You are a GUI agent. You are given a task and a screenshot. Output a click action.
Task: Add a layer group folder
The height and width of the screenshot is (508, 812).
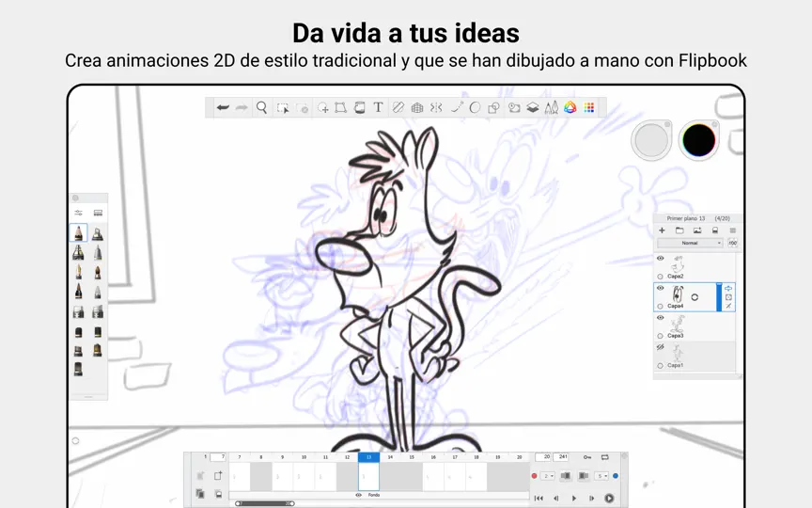pos(679,230)
